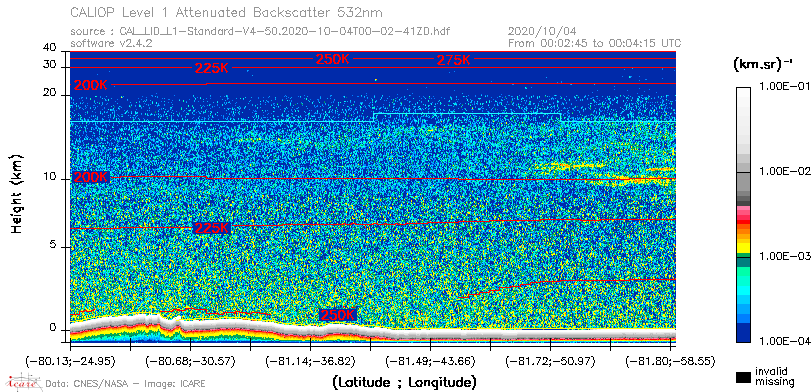Click the '(-81.14;-36.82)' coordinate label
The height and width of the screenshot is (392, 811).
click(310, 360)
